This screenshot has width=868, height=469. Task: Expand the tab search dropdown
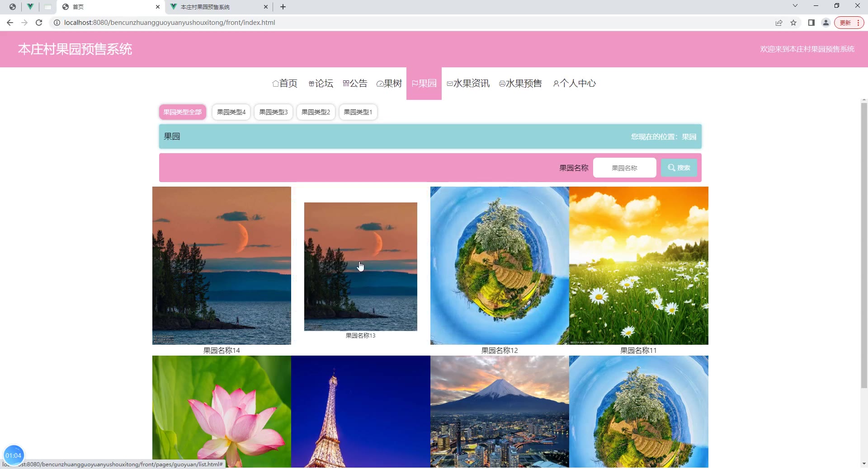(795, 6)
